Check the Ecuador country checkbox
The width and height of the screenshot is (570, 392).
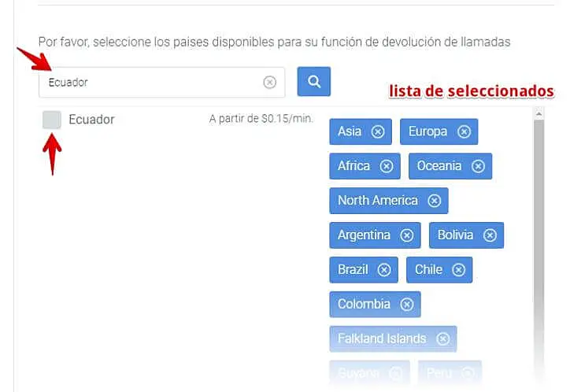click(51, 120)
